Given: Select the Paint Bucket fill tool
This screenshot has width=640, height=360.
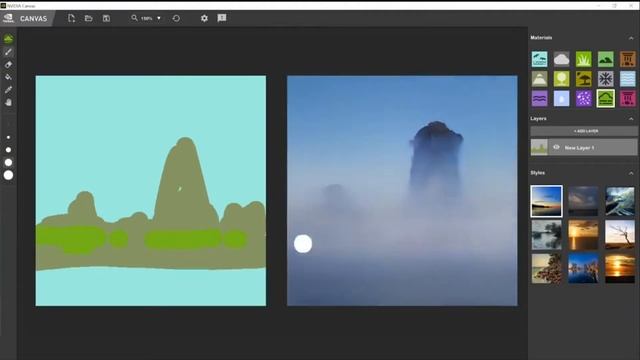Looking at the screenshot, I should pyautogui.click(x=8, y=77).
